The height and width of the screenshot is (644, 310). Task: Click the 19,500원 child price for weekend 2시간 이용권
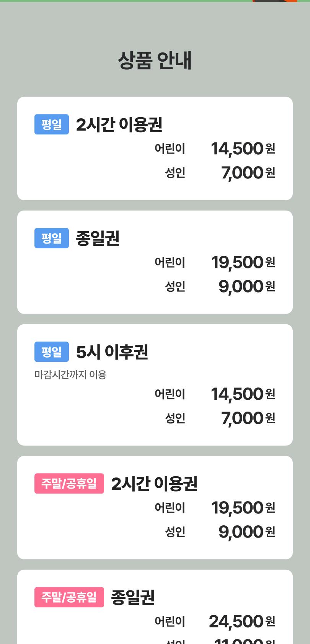click(x=243, y=508)
